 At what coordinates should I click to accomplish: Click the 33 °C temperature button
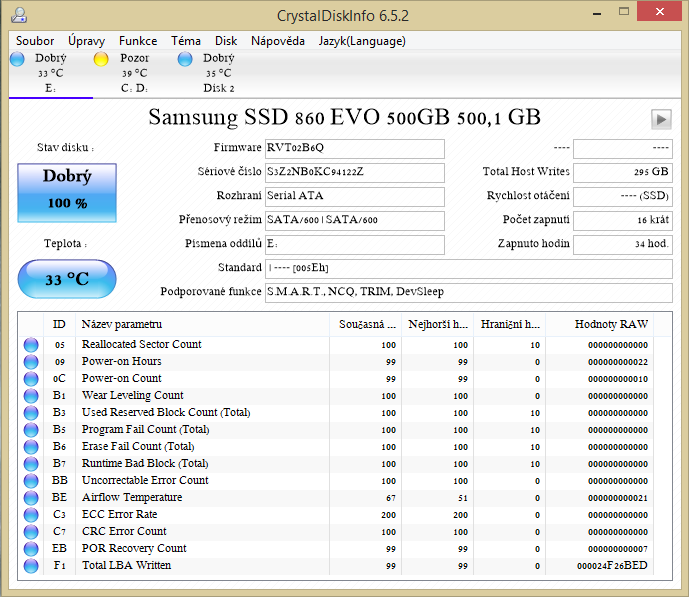(x=67, y=279)
